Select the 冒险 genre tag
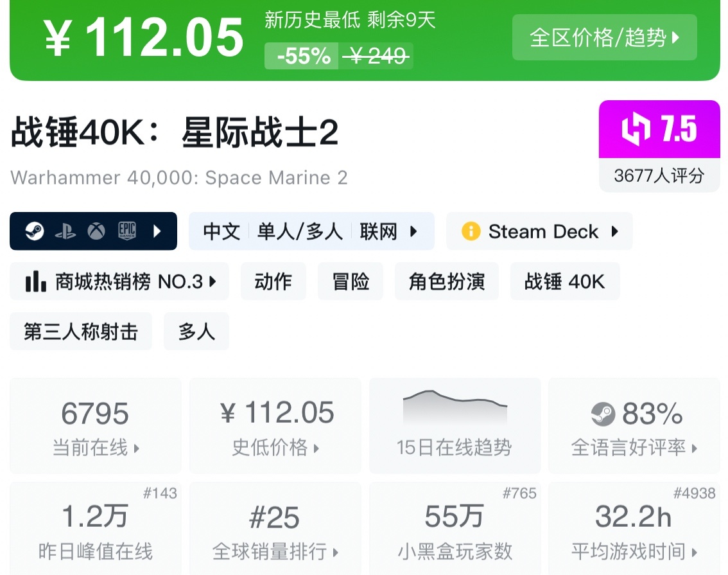This screenshot has width=728, height=575. coord(351,281)
